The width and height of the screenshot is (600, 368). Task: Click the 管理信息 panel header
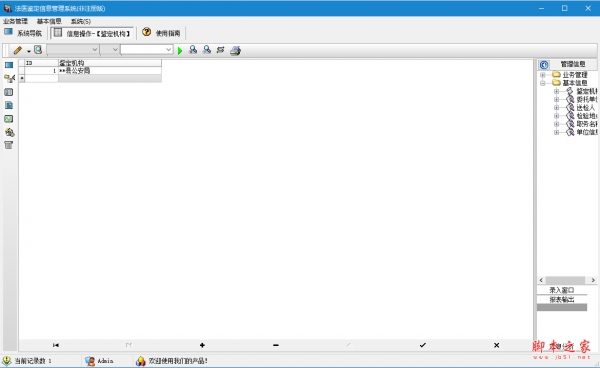(x=573, y=64)
